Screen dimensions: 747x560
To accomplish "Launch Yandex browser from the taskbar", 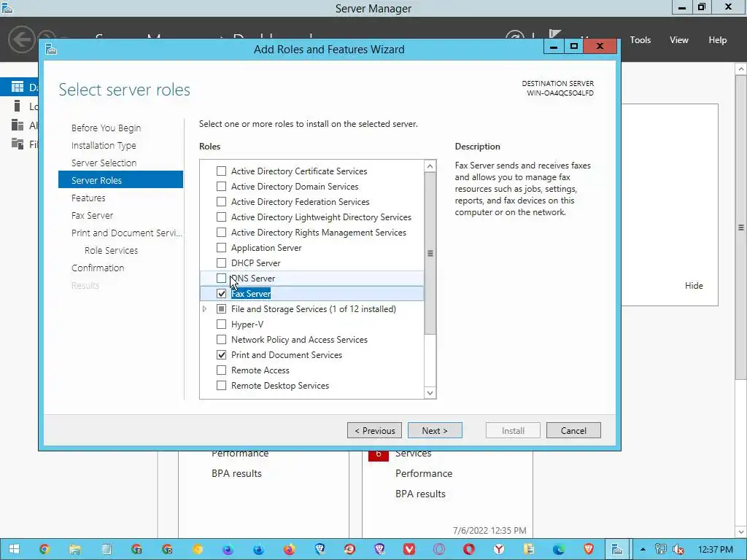I will [x=499, y=549].
